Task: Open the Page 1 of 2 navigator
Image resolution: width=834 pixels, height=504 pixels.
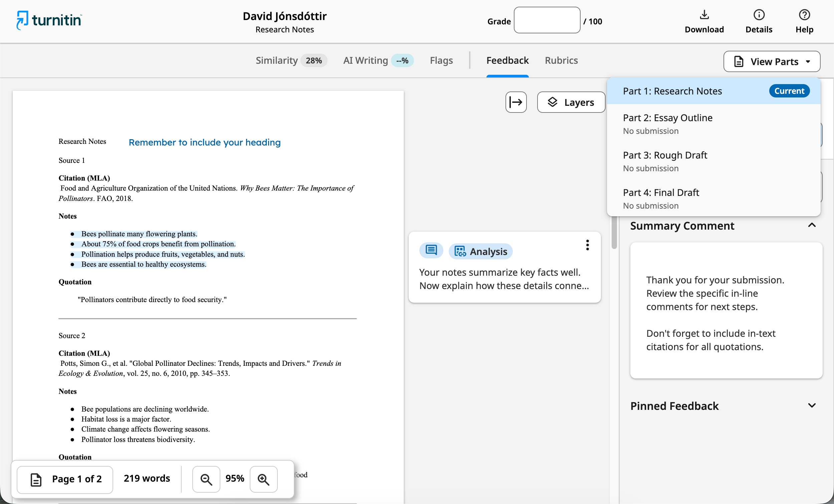Action: coord(65,479)
